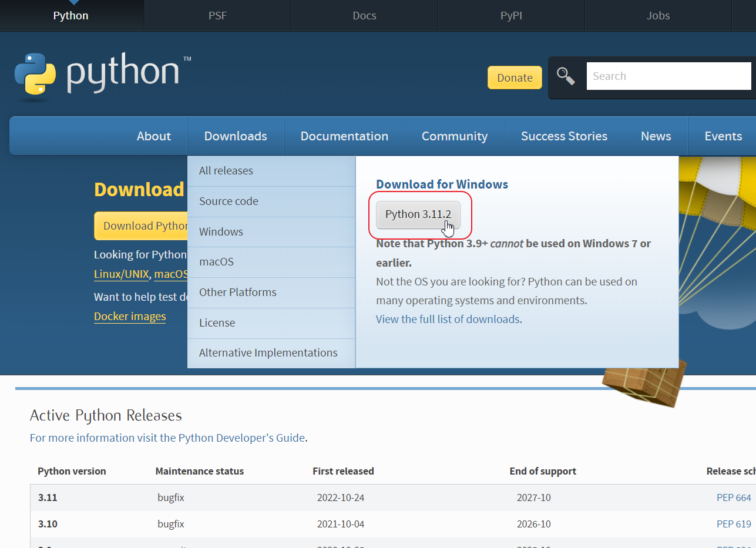Open the PEP 619 release schedule link
This screenshot has width=756, height=548.
pos(734,524)
